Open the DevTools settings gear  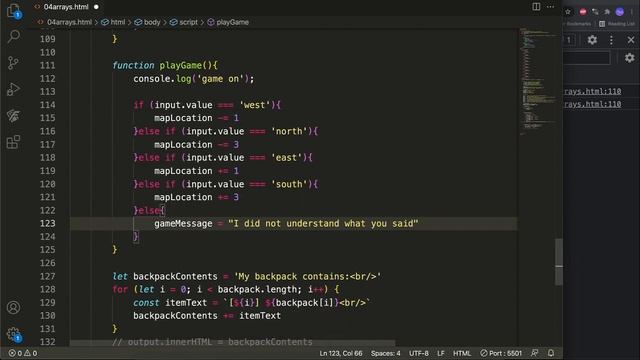point(592,40)
